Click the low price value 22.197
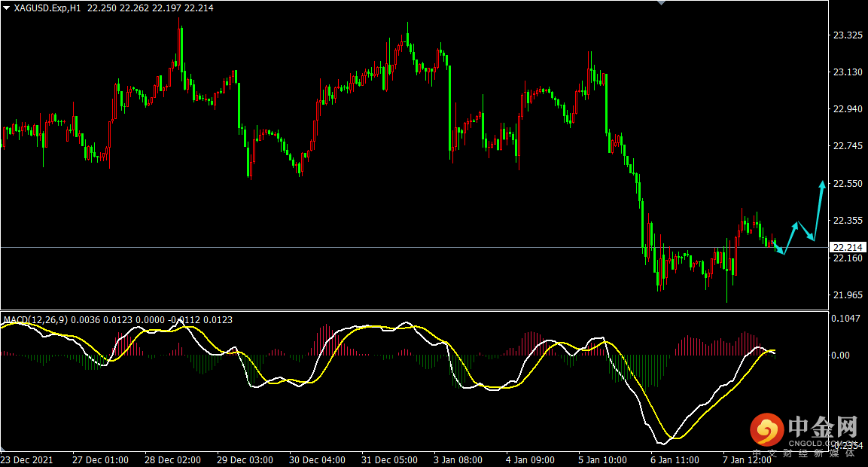868x467 pixels. click(166, 8)
